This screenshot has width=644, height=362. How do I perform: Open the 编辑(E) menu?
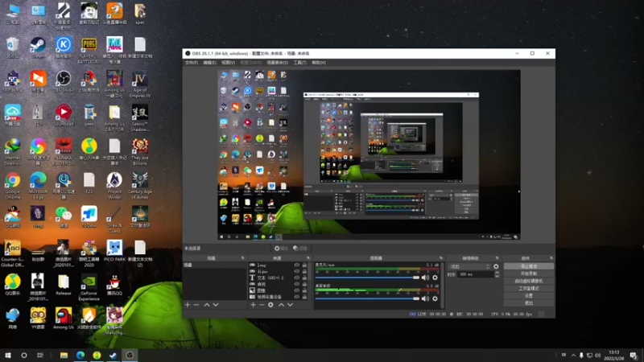[x=209, y=63]
